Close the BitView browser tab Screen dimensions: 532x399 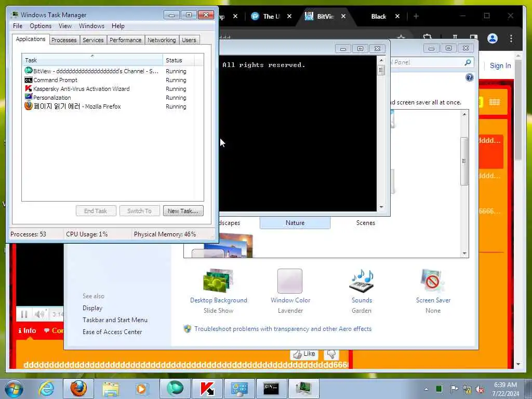[343, 16]
